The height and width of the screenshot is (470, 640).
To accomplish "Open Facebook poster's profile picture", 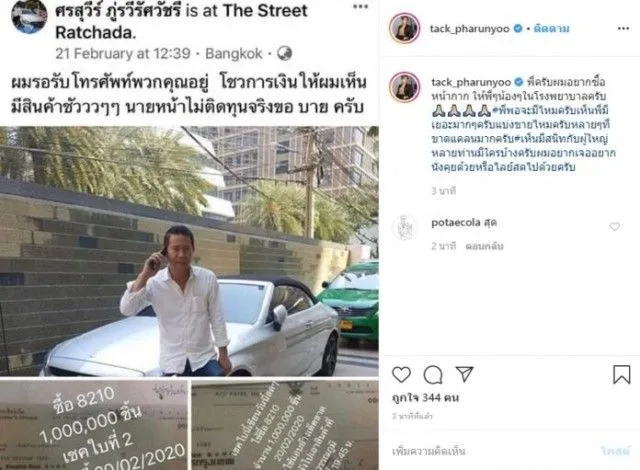I will coord(29,16).
